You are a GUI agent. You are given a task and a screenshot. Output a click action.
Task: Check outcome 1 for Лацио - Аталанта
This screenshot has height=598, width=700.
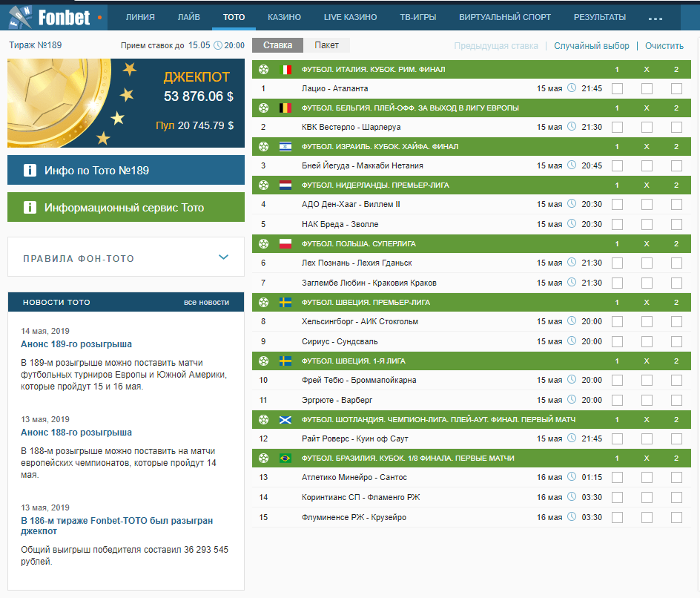(618, 88)
